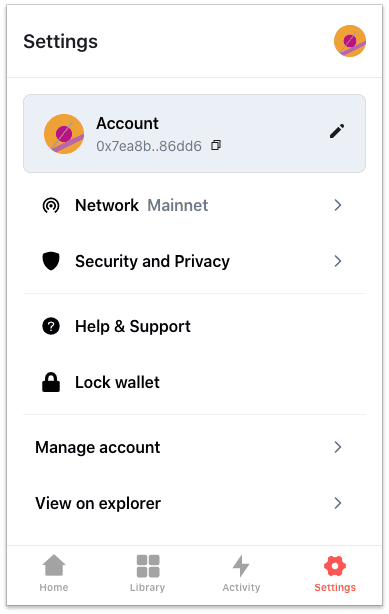Switch to the Home tab
Screen dimensions: 389x614
click(54, 573)
